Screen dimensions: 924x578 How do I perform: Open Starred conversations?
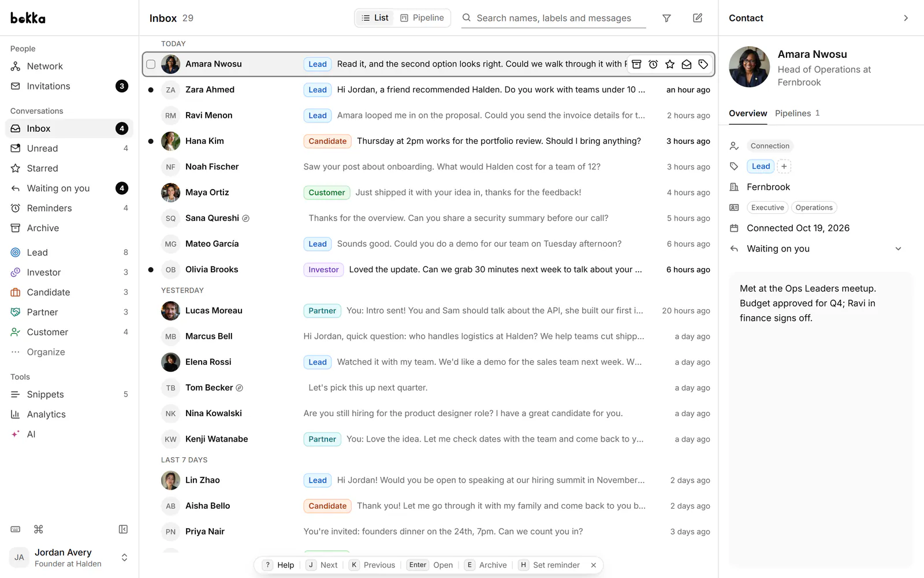[69, 168]
